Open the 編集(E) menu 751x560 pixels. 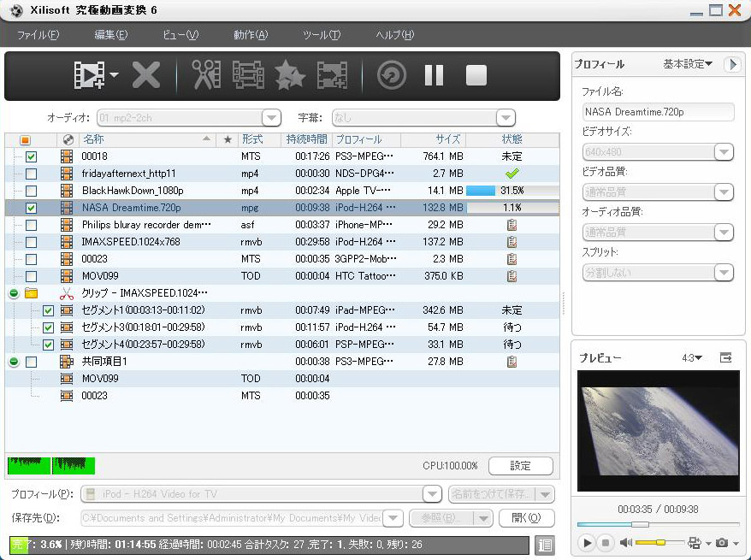[x=110, y=35]
